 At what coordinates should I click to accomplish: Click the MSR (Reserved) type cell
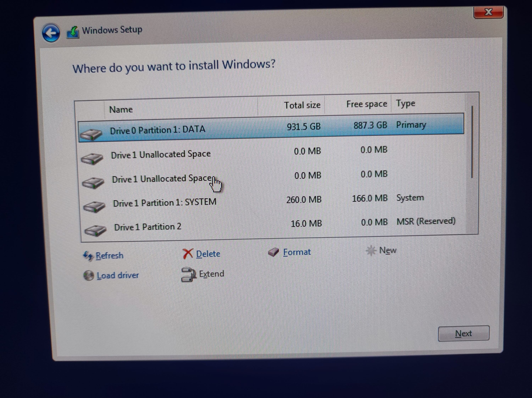(426, 221)
